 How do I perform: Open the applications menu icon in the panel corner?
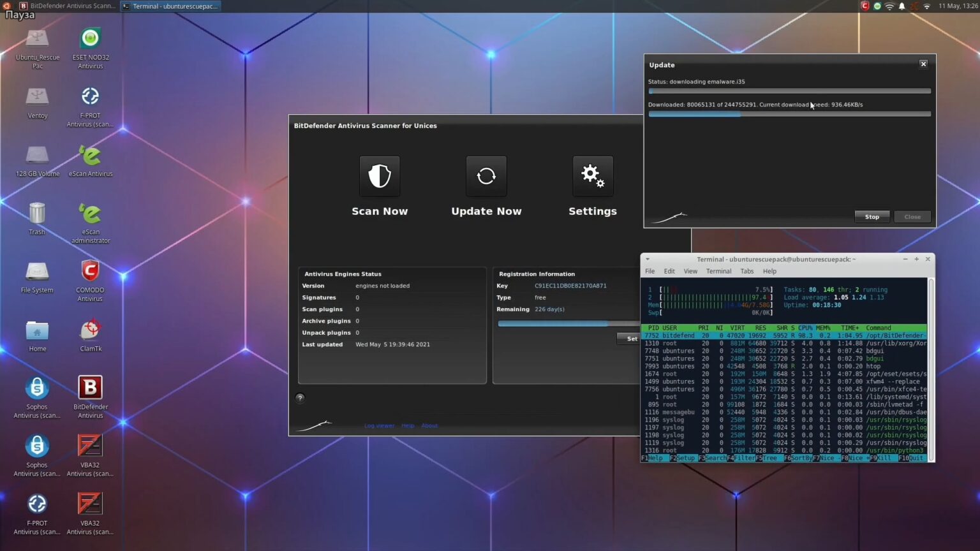click(7, 6)
